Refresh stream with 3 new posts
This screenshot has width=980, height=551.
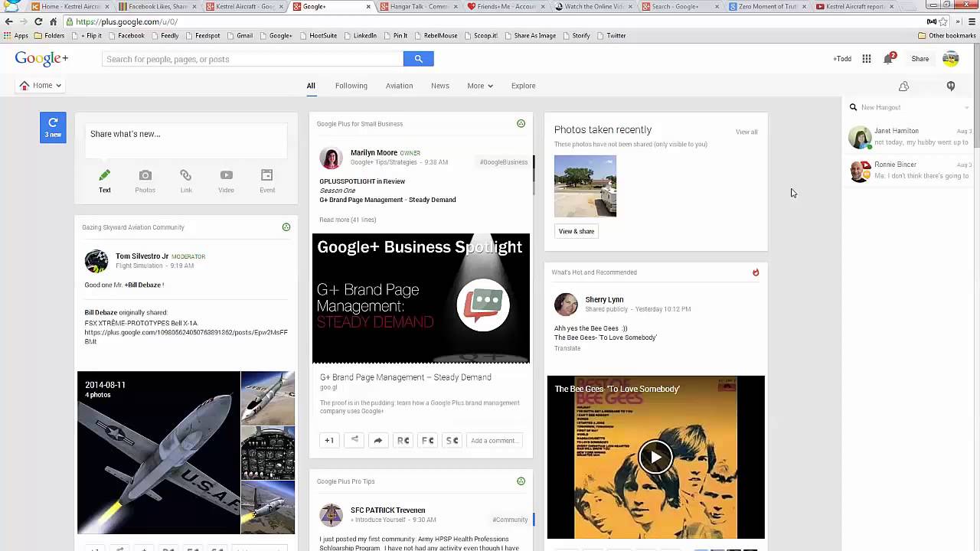[x=53, y=127]
